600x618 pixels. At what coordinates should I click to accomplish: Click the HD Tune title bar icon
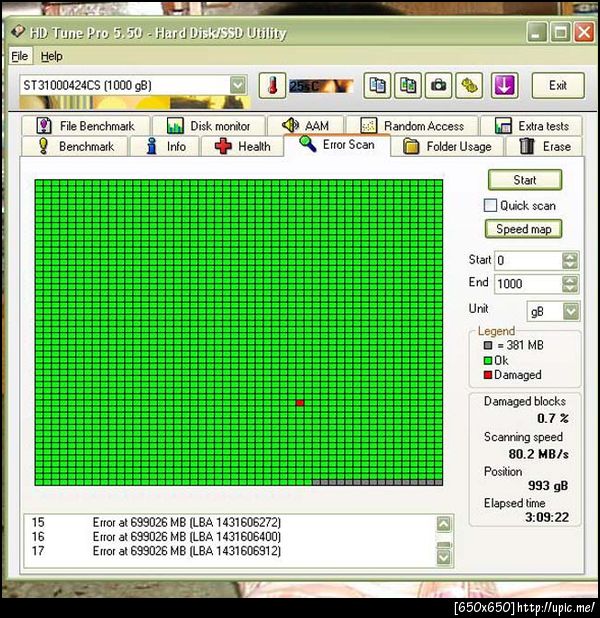tap(17, 32)
